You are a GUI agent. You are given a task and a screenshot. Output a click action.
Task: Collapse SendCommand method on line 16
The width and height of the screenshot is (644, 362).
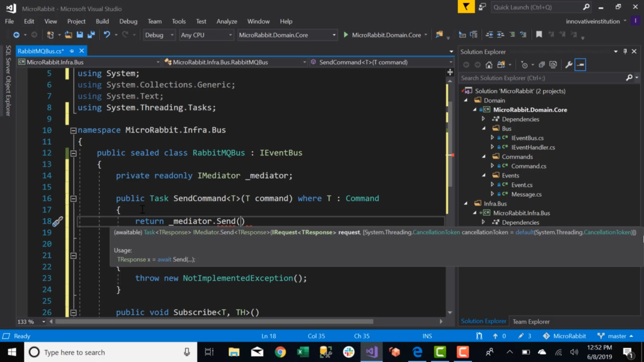[x=74, y=198]
